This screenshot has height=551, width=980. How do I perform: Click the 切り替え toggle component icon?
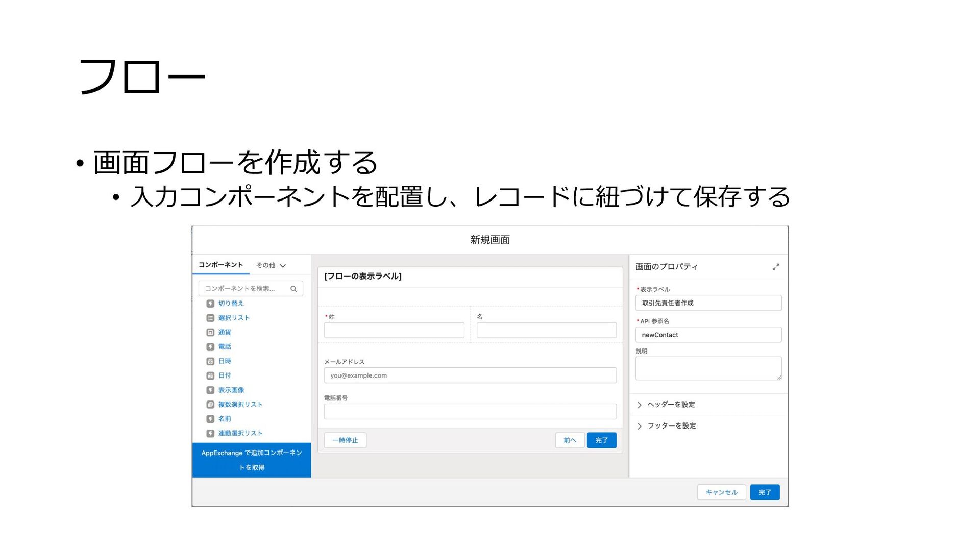click(210, 304)
